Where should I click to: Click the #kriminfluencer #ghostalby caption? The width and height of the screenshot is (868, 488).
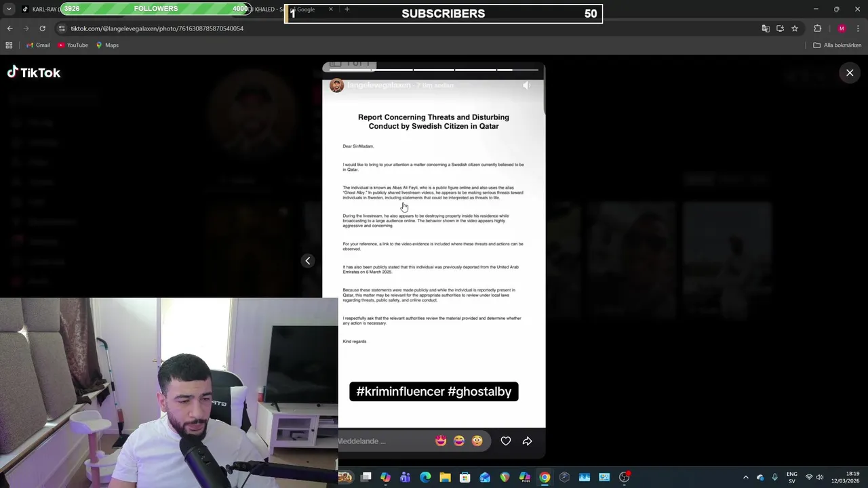click(x=434, y=392)
